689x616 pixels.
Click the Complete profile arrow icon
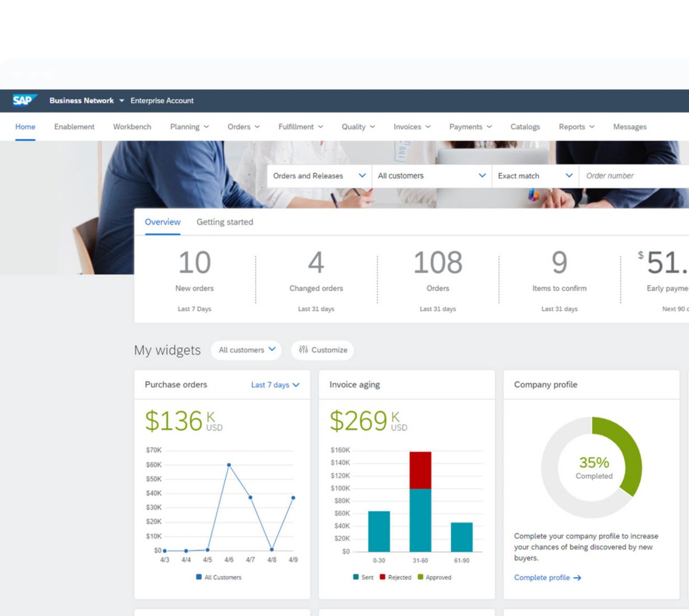pos(578,578)
